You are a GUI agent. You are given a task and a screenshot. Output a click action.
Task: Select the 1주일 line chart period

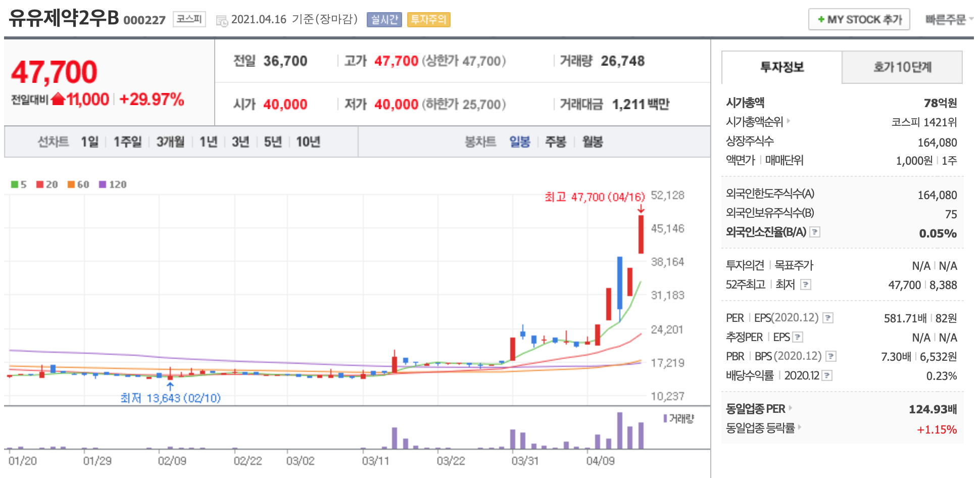tap(127, 141)
